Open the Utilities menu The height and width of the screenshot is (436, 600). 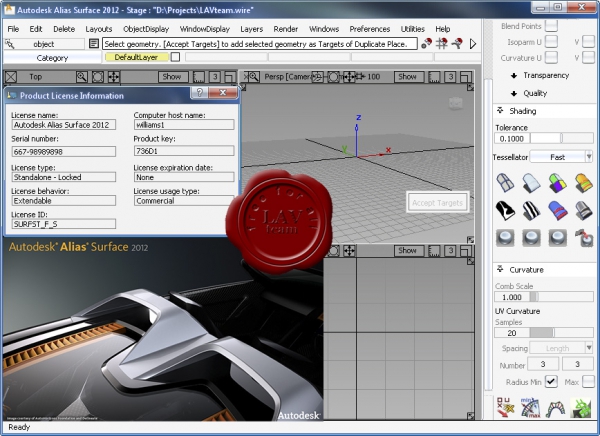(x=412, y=29)
